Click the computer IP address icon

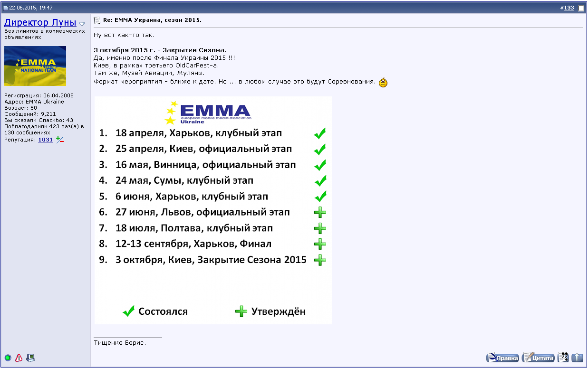point(30,358)
